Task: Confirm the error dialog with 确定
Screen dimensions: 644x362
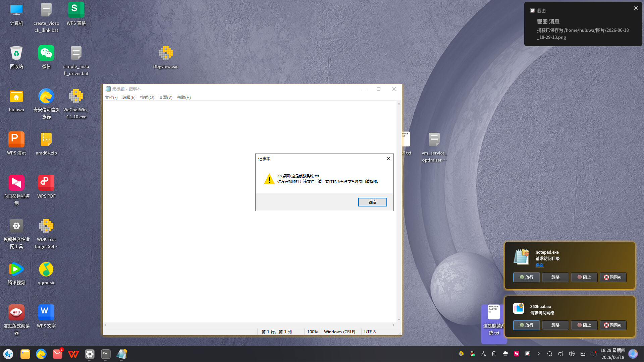Action: (x=372, y=202)
